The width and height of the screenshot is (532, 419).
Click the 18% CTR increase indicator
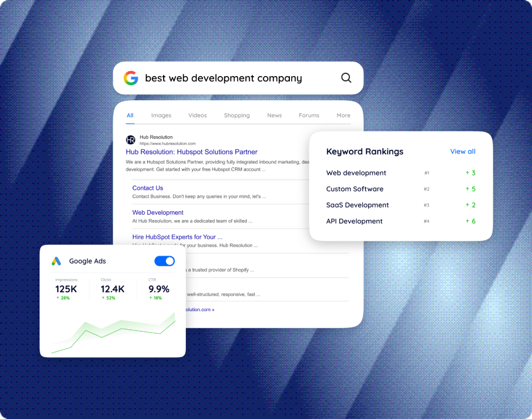156,298
